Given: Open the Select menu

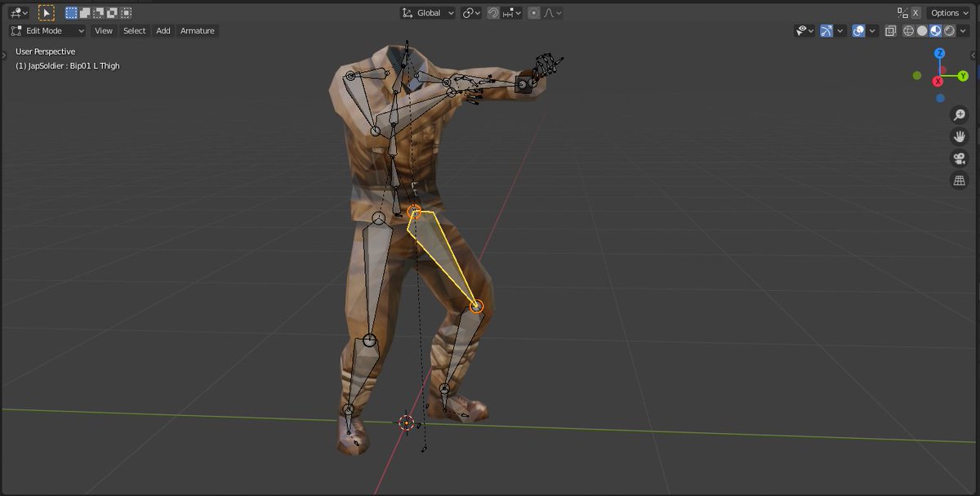Looking at the screenshot, I should tap(135, 31).
